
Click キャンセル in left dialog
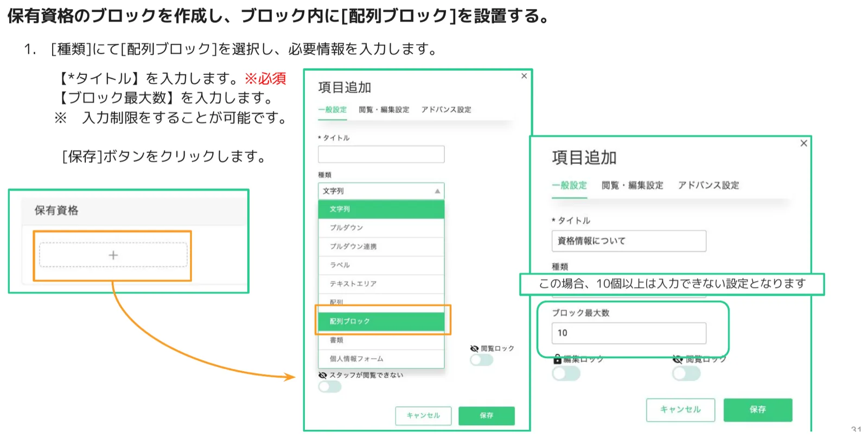[x=423, y=416]
